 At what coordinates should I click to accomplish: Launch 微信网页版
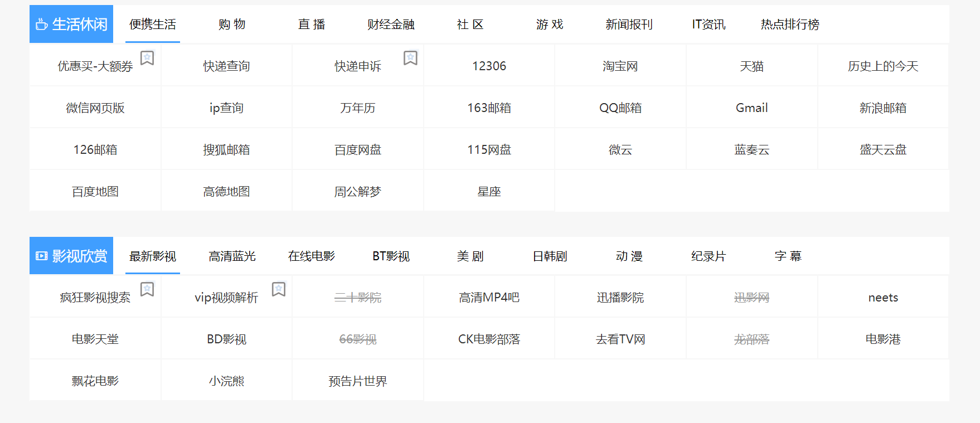tap(95, 108)
